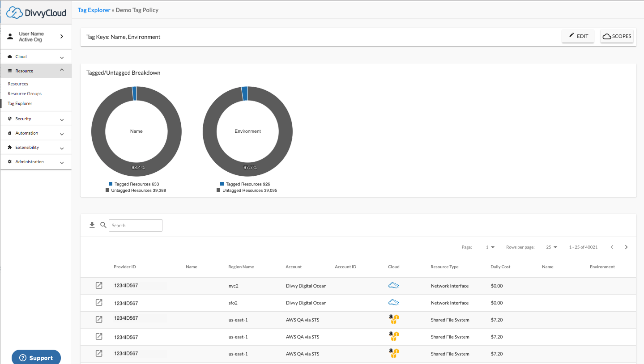Click the user profile avatar icon
Image resolution: width=644 pixels, height=364 pixels.
pos(10,37)
